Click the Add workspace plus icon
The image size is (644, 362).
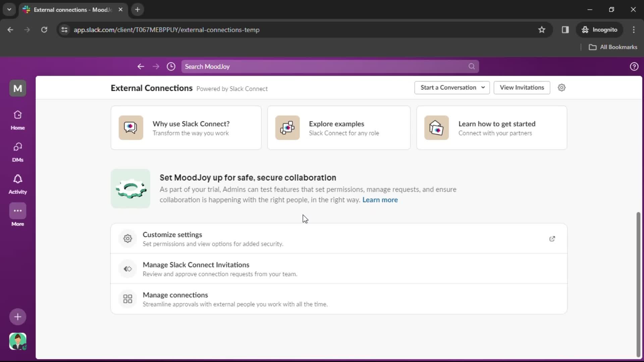point(18,316)
